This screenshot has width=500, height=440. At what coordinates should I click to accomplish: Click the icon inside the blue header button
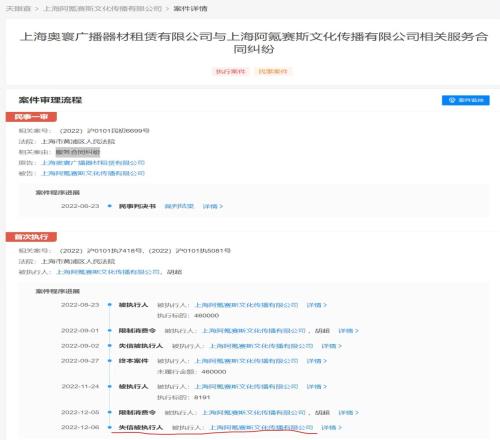tap(452, 100)
